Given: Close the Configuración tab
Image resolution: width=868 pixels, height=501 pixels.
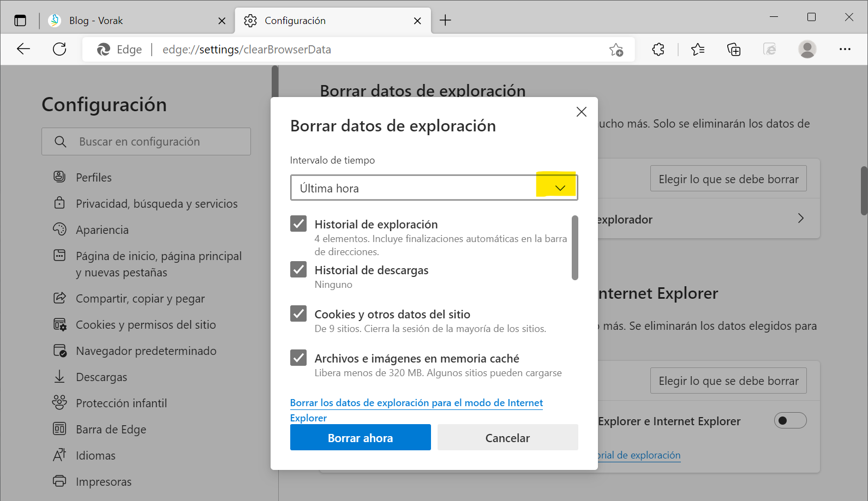Looking at the screenshot, I should pos(417,21).
